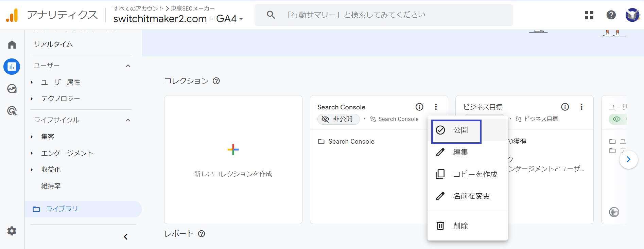The width and height of the screenshot is (644, 249).
Task: Click the plus icon for new collection
Action: pyautogui.click(x=233, y=149)
